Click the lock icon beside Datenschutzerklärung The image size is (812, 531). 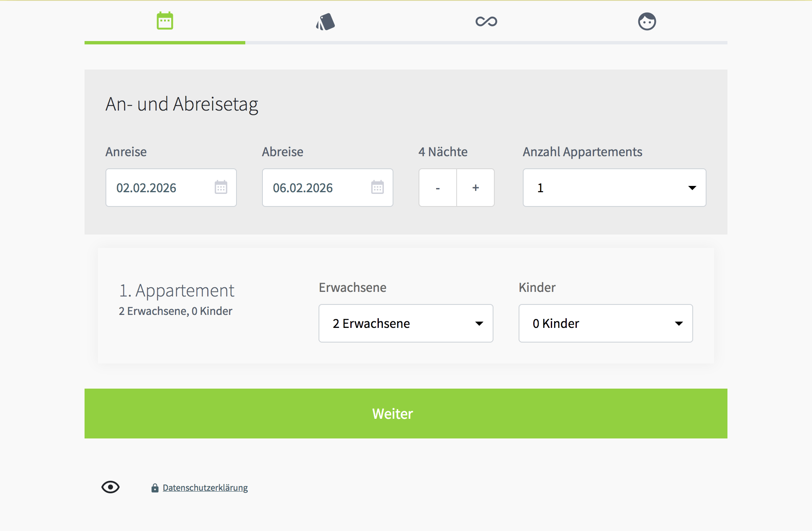[x=155, y=488]
